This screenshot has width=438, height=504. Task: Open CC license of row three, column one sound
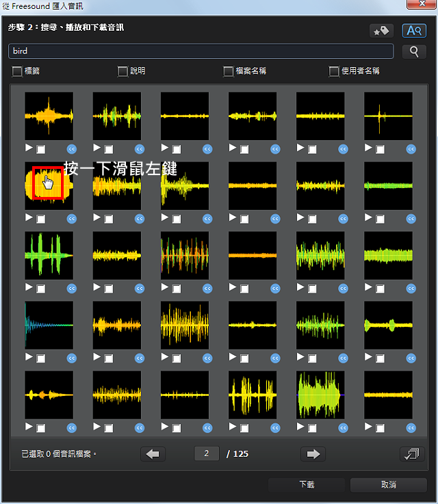pos(72,289)
